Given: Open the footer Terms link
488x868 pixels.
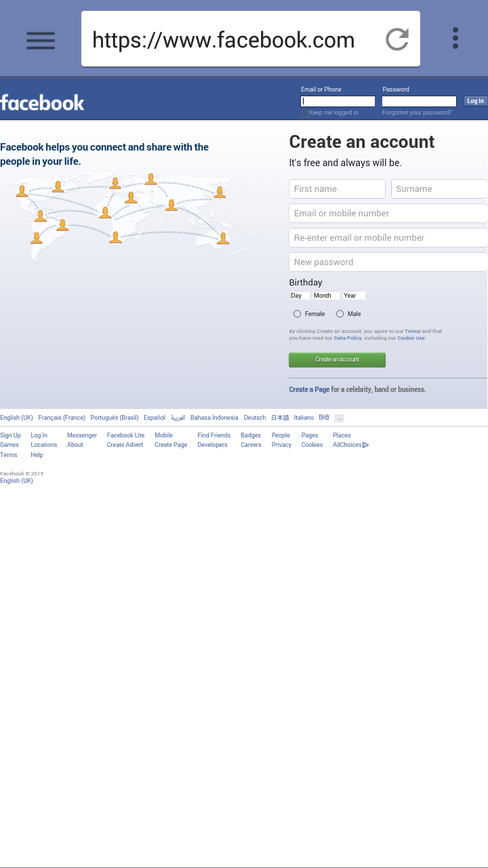Looking at the screenshot, I should pyautogui.click(x=9, y=455).
